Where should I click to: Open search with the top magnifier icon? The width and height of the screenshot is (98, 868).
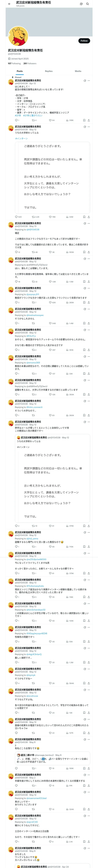point(88,4)
